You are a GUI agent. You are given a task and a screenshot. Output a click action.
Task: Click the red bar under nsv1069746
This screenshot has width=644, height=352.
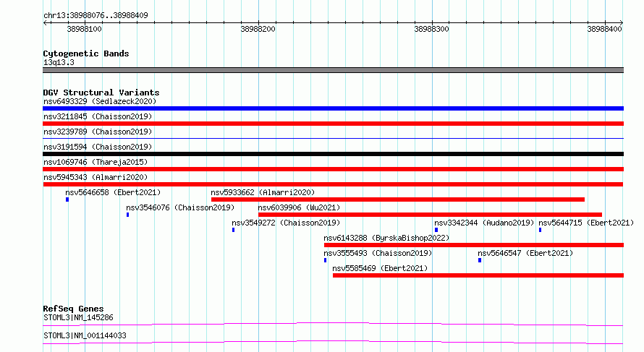(x=333, y=169)
